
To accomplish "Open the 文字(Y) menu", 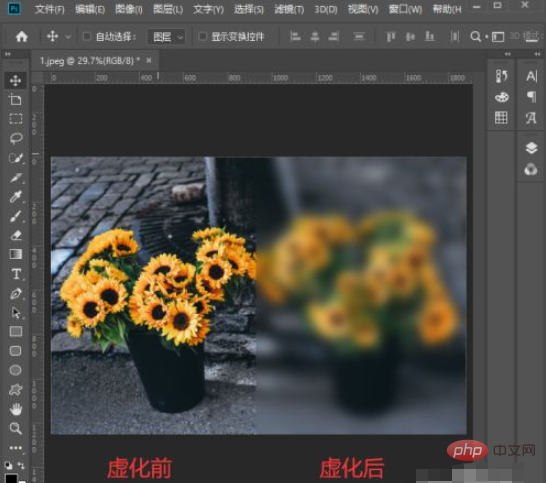I will [x=208, y=9].
